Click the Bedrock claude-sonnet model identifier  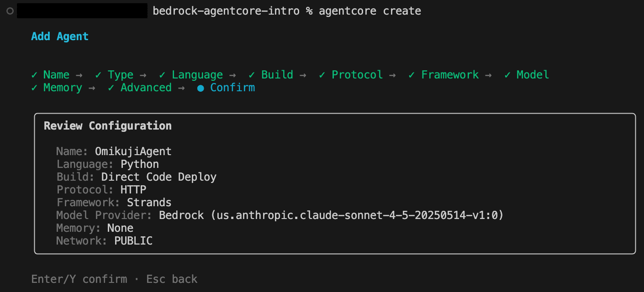(x=331, y=215)
